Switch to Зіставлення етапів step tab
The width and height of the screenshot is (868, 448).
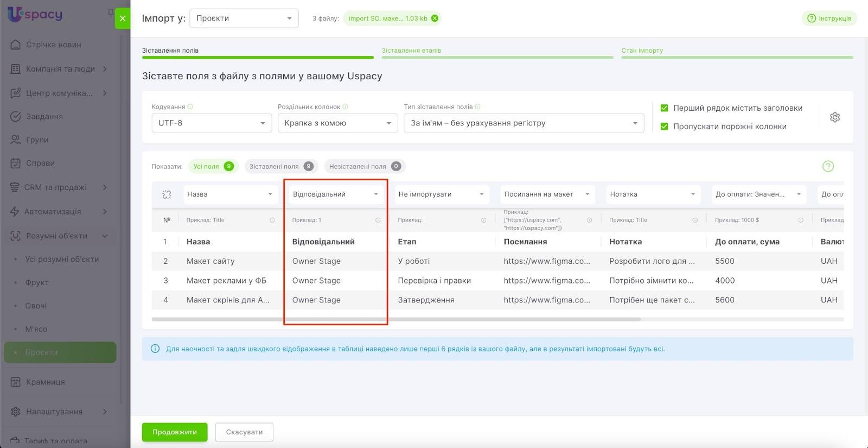pyautogui.click(x=411, y=51)
